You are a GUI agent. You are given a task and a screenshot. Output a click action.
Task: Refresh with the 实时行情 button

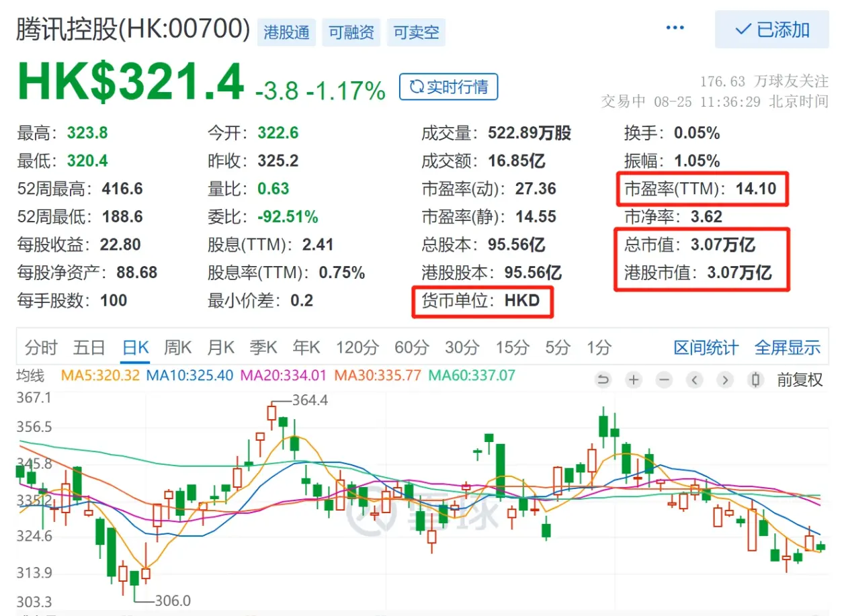(x=448, y=87)
